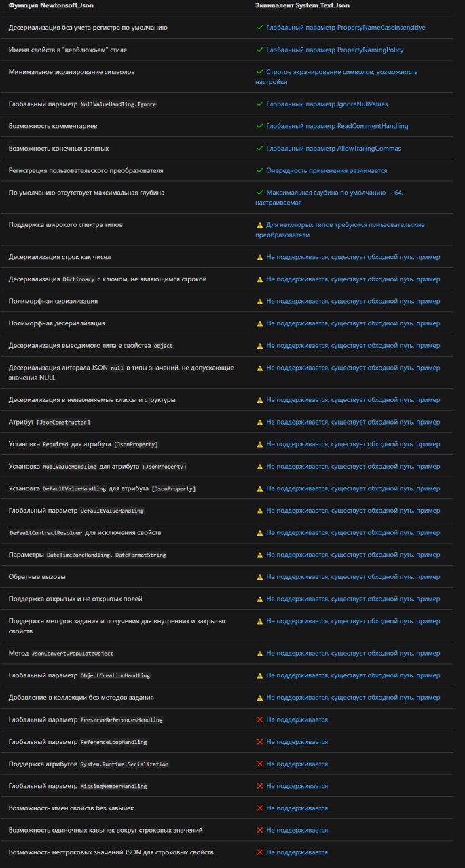Select the 'Возможность комментариев' cell
The image size is (465, 868).
click(x=52, y=126)
